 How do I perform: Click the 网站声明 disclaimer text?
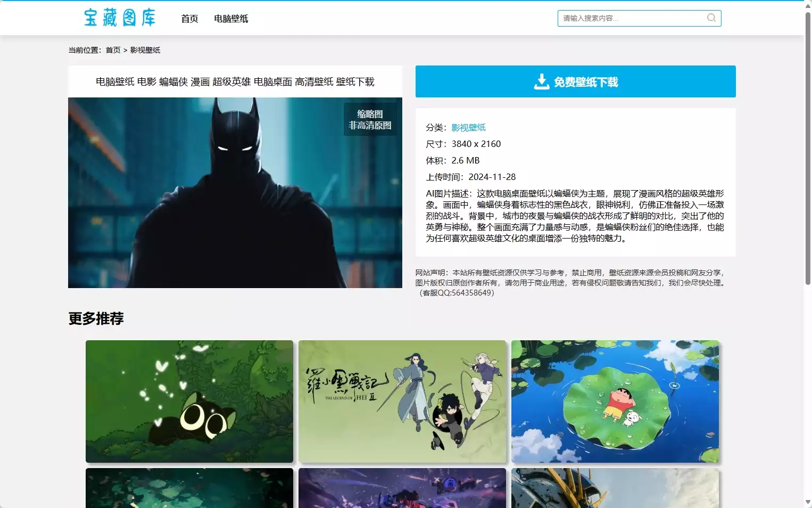[x=570, y=283]
